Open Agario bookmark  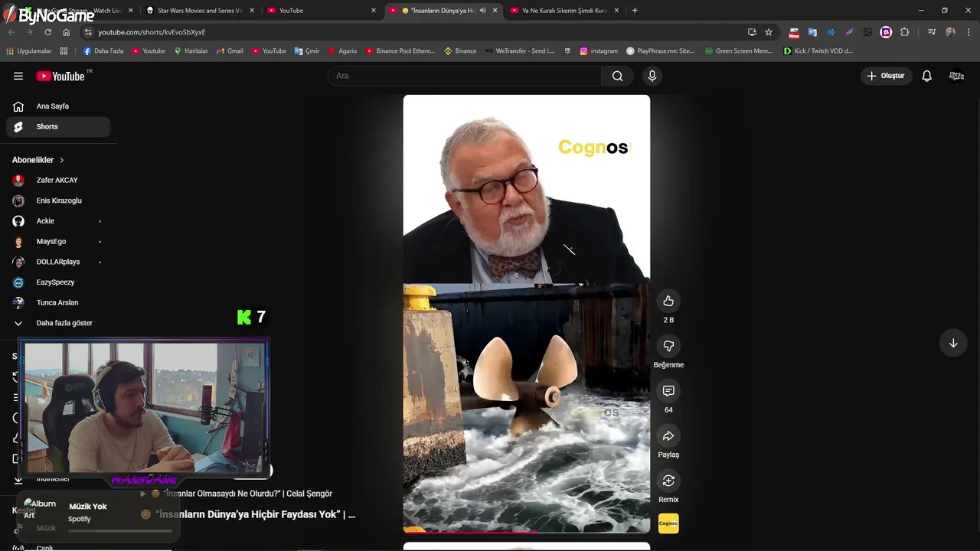click(342, 51)
